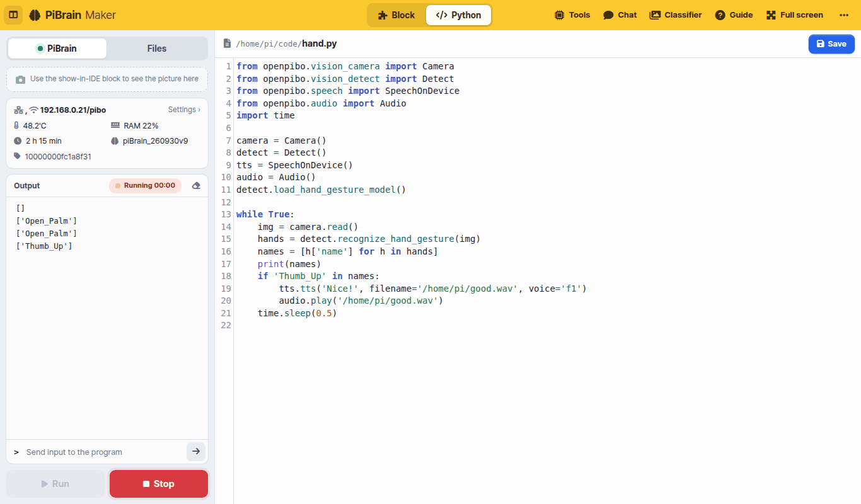Switch to Block coding mode
The height and width of the screenshot is (504, 861).
point(396,15)
